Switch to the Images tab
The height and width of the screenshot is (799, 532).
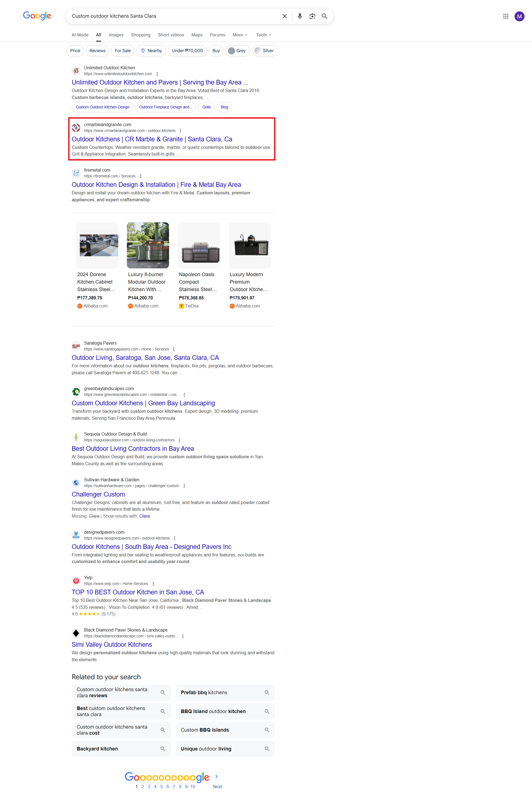click(x=116, y=35)
